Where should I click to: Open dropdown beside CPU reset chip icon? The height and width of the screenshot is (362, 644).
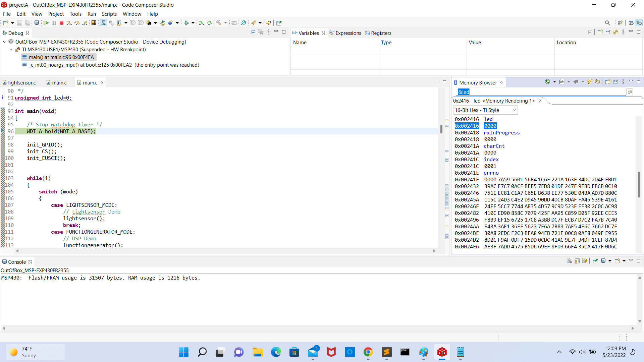pyautogui.click(x=155, y=23)
